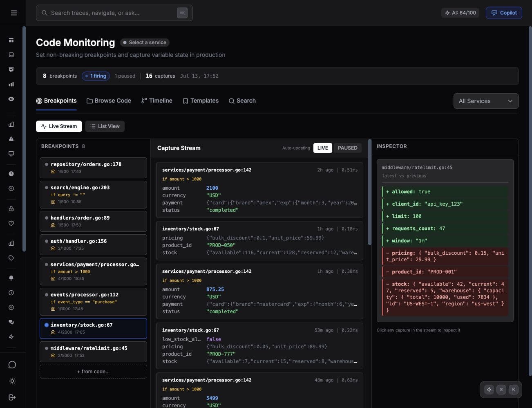Viewport: 532px width, 408px height.
Task: Open the single chat bubble icon
Action: tap(12, 365)
